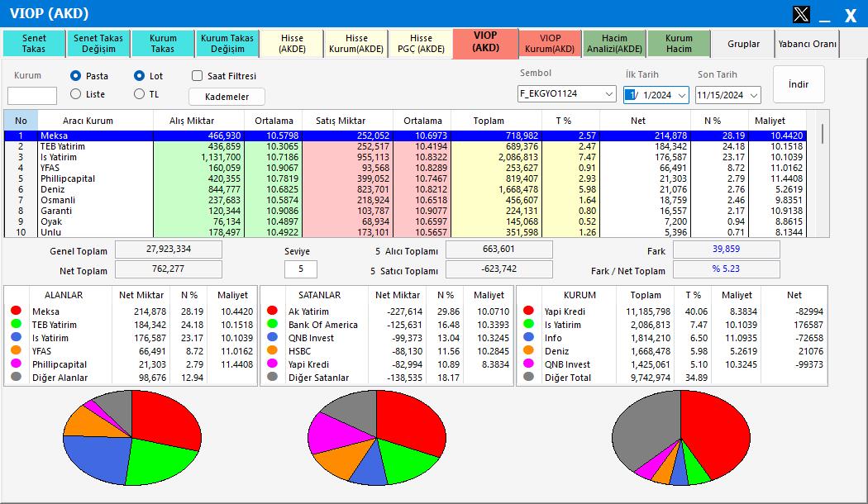Click the ALANLAR pie chart

(132, 438)
